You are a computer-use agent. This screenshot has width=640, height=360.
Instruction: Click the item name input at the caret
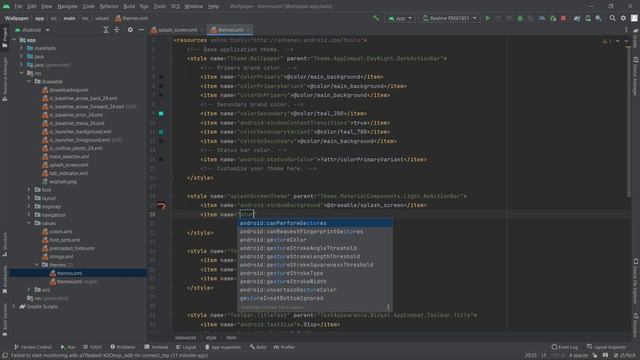pyautogui.click(x=246, y=215)
